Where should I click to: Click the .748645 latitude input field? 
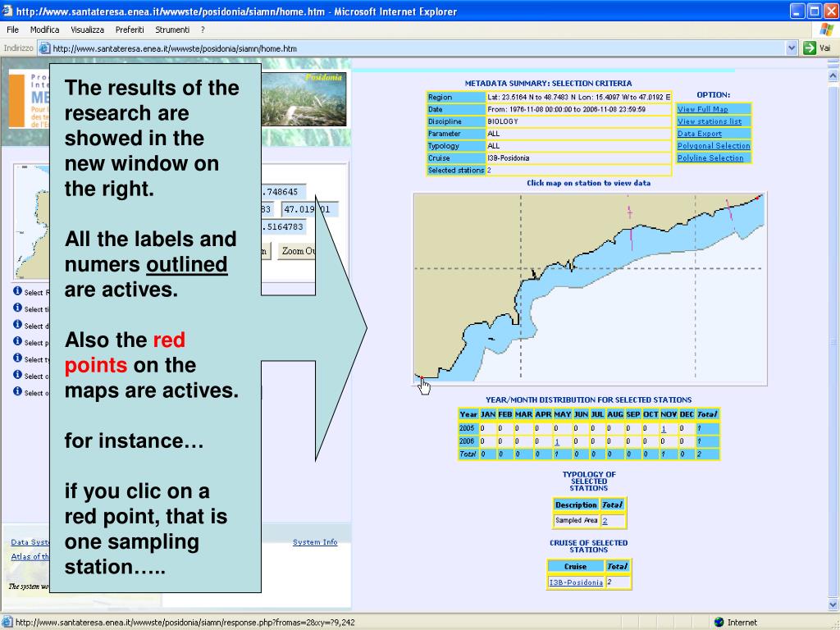tap(283, 192)
